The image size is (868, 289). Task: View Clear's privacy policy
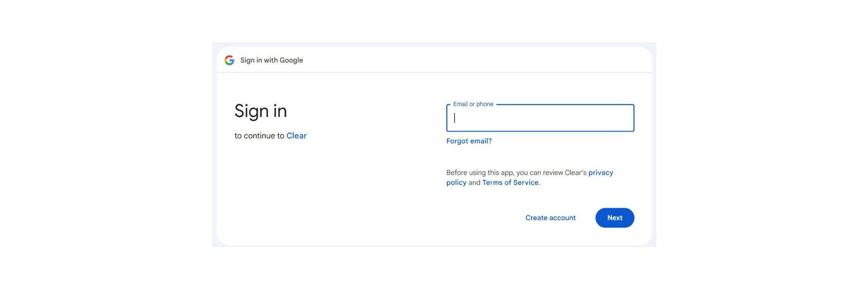tap(601, 172)
